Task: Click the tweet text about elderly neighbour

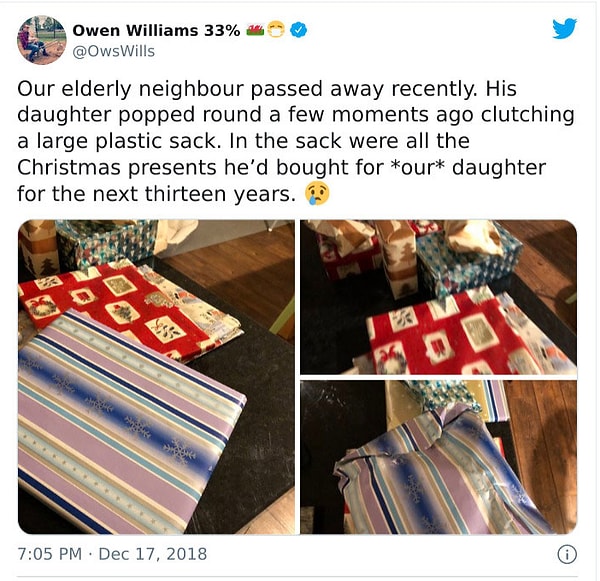Action: 295,142
